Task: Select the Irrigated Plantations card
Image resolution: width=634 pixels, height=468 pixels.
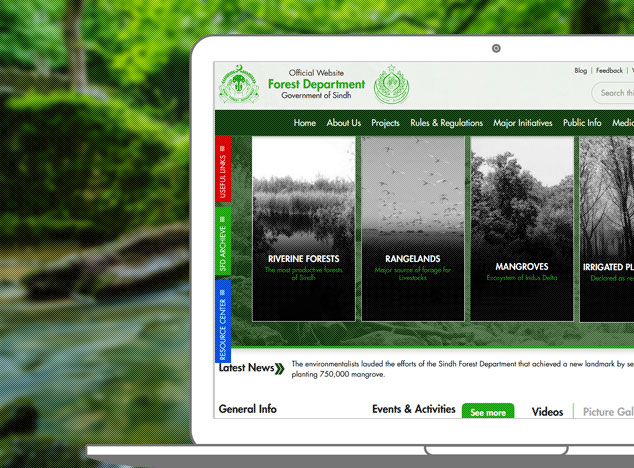Action: tap(607, 229)
